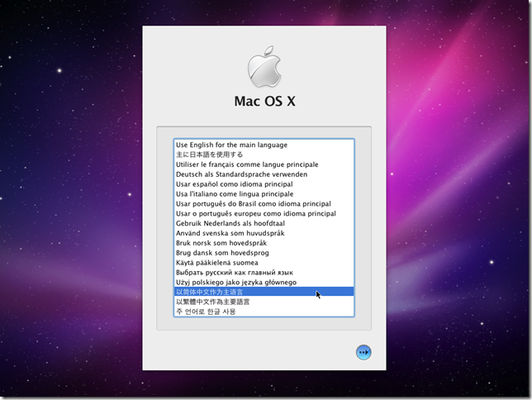
Task: Choose the Russian option 'Выбрать русский как главный язык'
Action: pos(264,273)
